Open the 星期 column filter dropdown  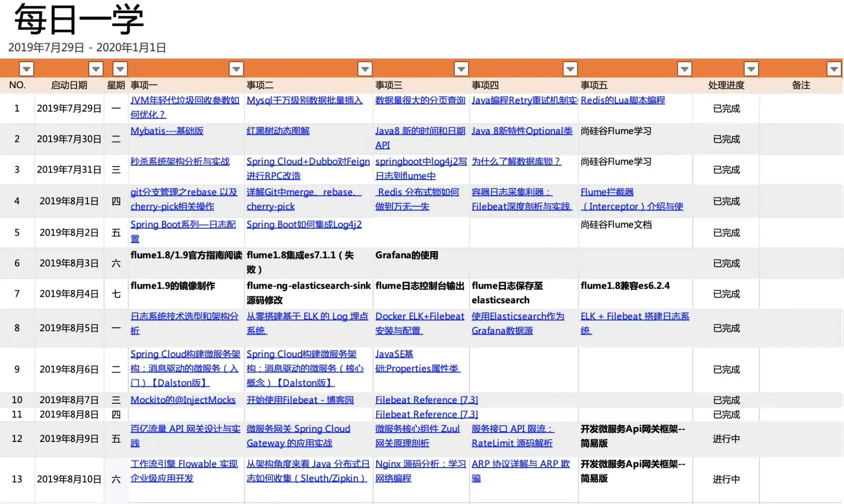point(120,69)
